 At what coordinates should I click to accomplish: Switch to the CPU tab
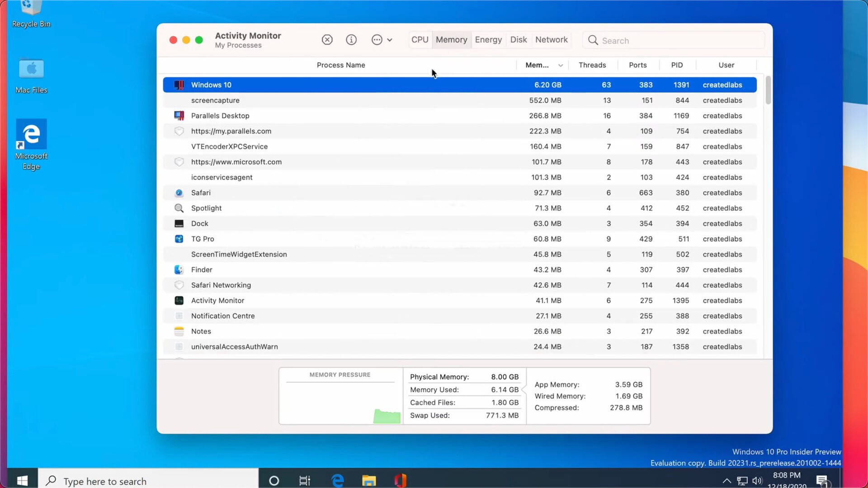coord(420,40)
